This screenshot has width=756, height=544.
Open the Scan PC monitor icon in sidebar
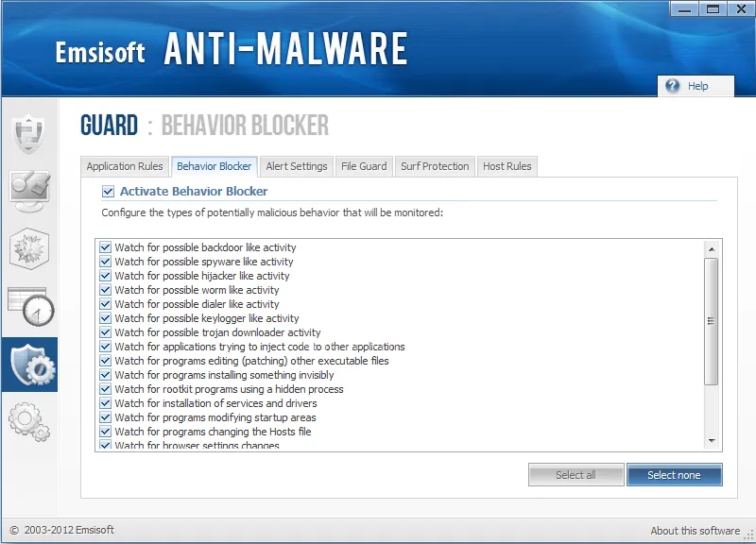click(x=29, y=191)
